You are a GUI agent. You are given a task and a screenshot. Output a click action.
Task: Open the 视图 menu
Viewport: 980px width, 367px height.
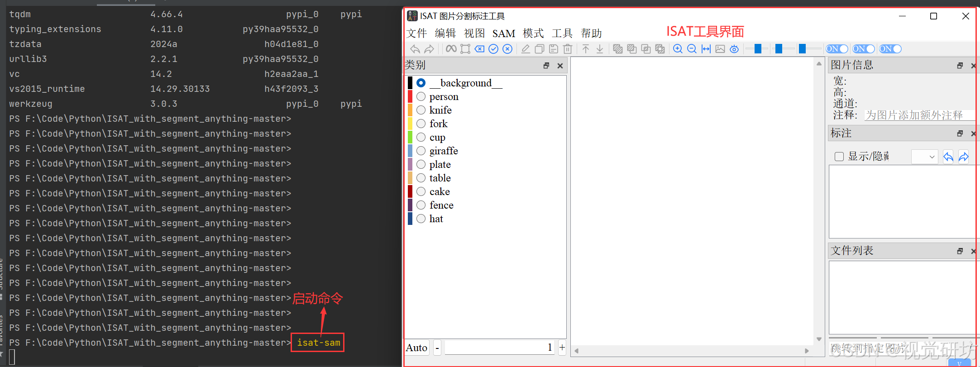click(474, 33)
